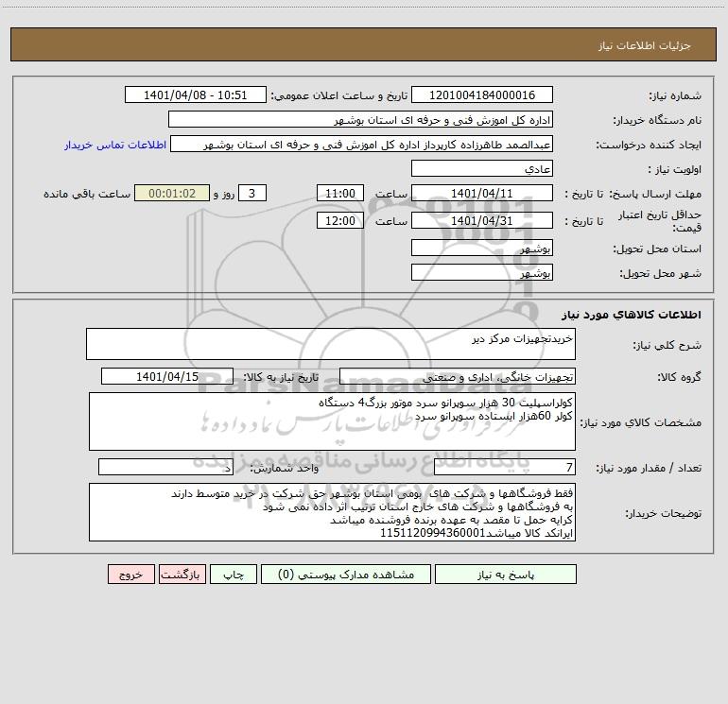Click the goods specifications text area

click(332, 421)
